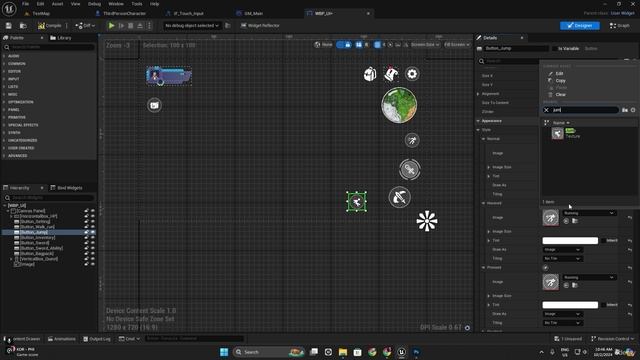Screen dimensions: 640x360
Task: Stop the play session
Action: (131, 25)
